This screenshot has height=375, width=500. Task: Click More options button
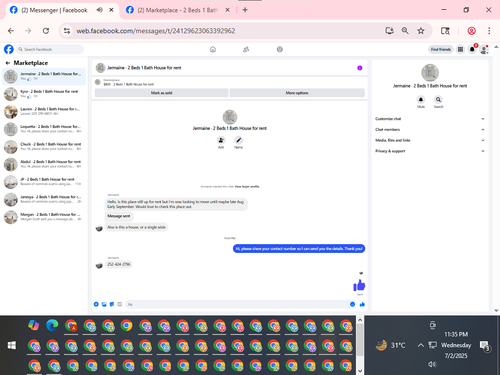click(x=297, y=93)
